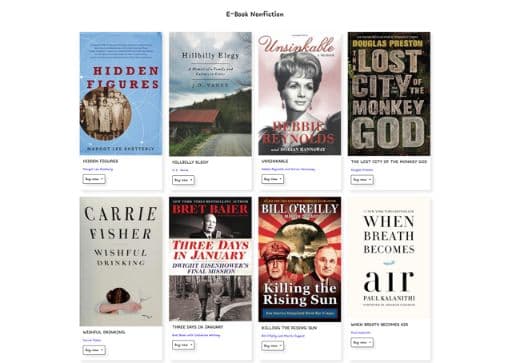Open Buy now dropdown under When Breath Becomes Air

[362, 342]
